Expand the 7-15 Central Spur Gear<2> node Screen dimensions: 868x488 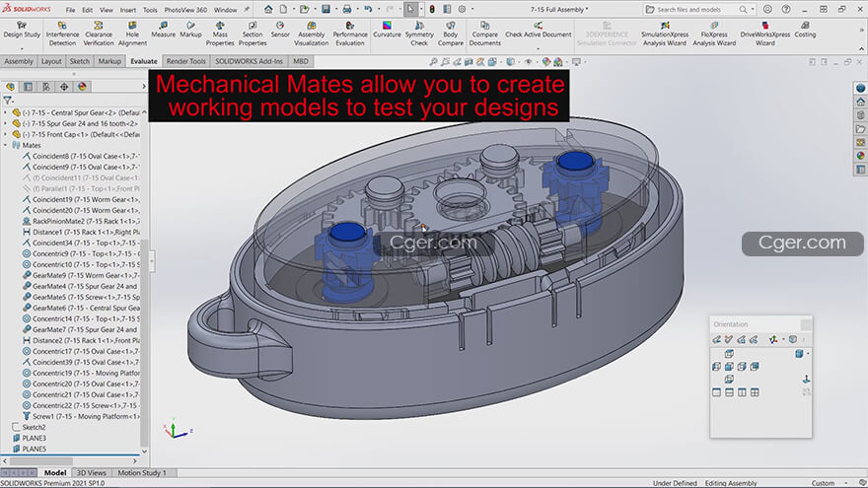point(6,112)
